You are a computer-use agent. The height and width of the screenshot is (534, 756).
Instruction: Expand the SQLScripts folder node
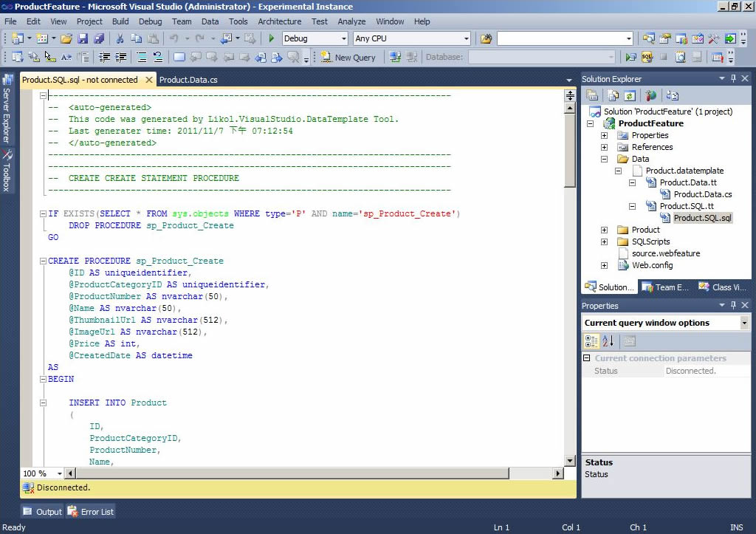pyautogui.click(x=604, y=242)
